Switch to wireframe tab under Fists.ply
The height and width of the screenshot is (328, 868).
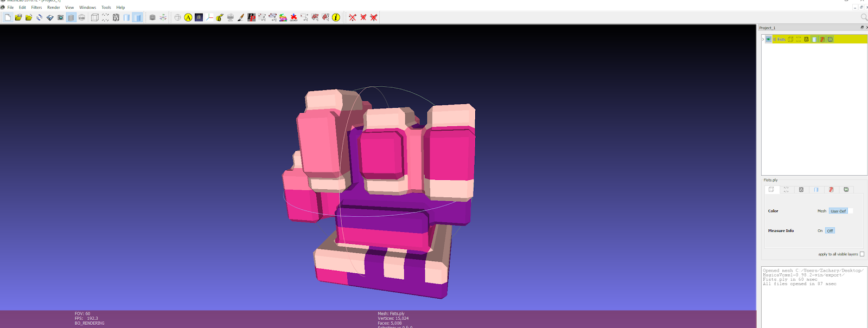point(801,189)
